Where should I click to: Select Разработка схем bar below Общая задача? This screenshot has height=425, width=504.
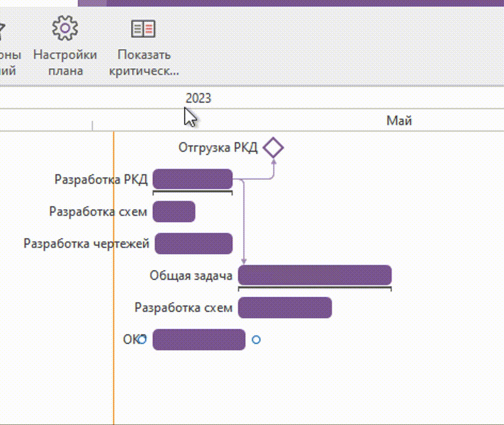coord(285,308)
